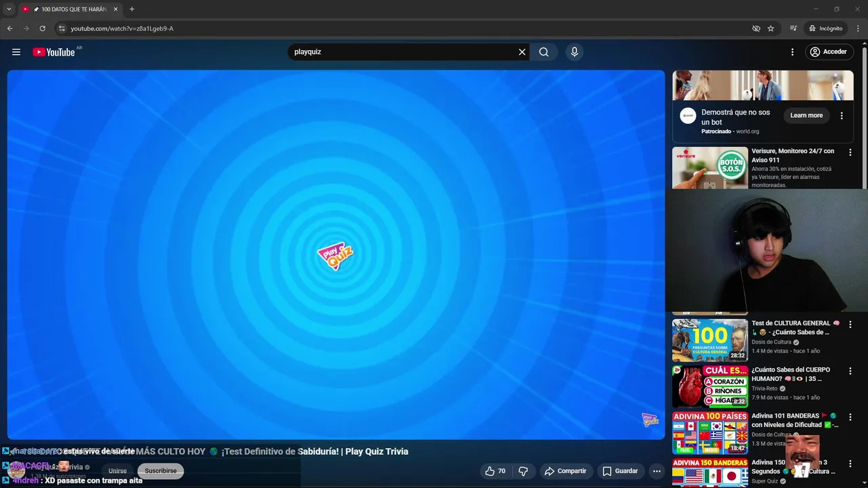Image resolution: width=868 pixels, height=488 pixels.
Task: Join the channel with Unirse
Action: tap(117, 471)
